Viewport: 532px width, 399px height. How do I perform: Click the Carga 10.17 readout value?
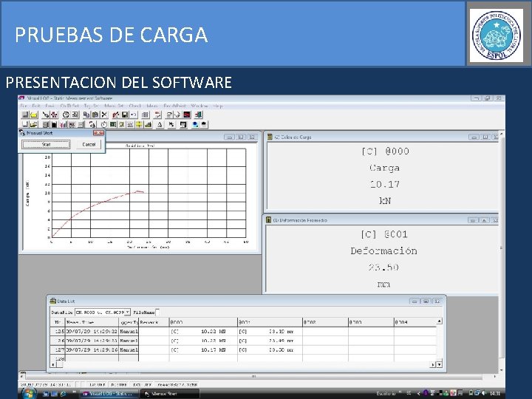click(x=385, y=184)
